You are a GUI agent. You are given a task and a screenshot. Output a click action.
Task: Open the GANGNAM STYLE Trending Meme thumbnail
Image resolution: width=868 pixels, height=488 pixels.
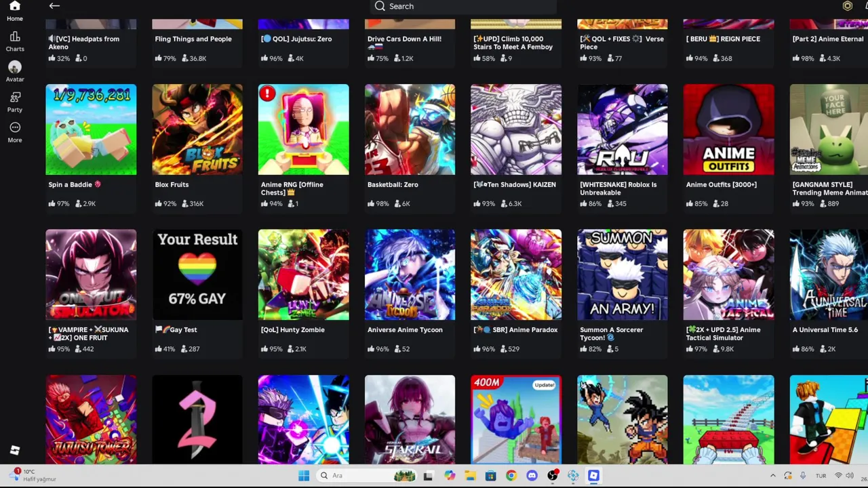(829, 129)
